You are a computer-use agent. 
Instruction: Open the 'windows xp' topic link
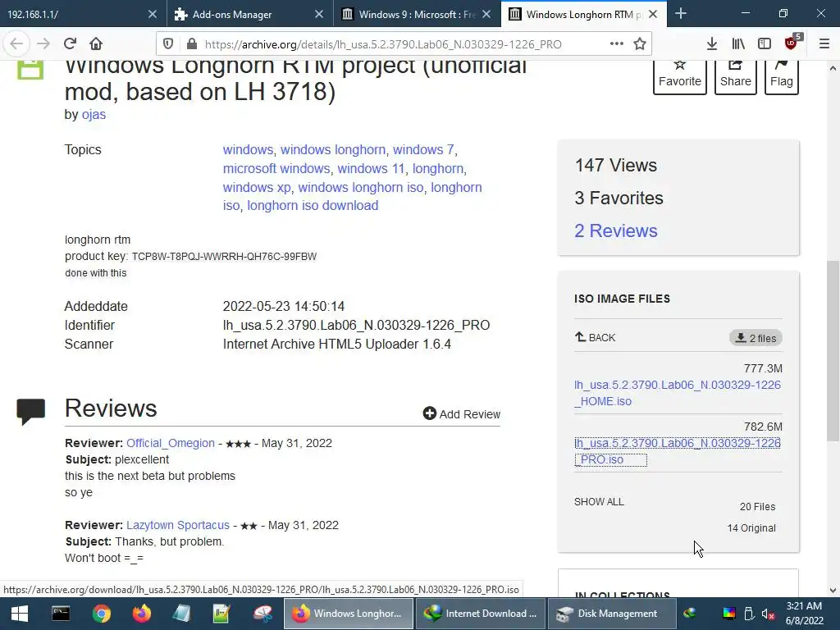(x=257, y=188)
